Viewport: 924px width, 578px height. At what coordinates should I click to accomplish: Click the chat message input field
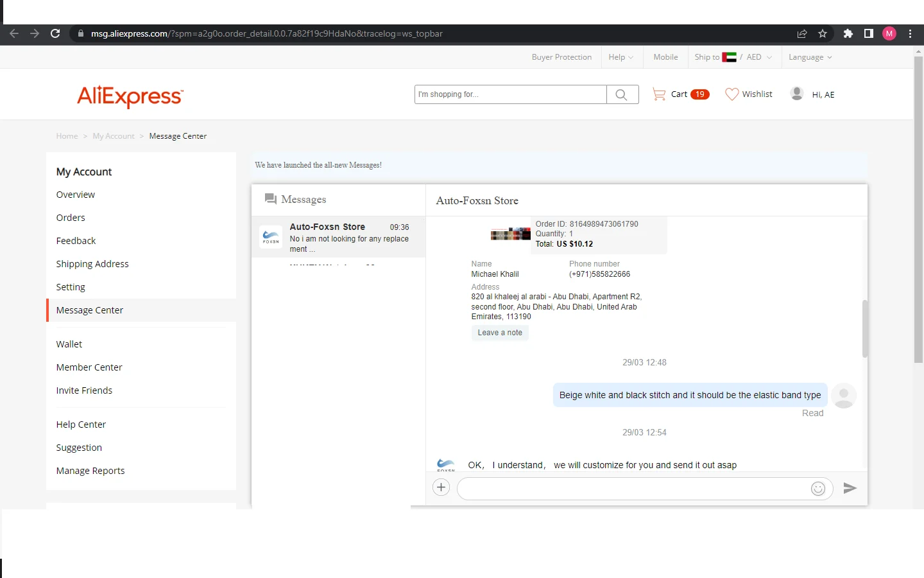click(645, 489)
